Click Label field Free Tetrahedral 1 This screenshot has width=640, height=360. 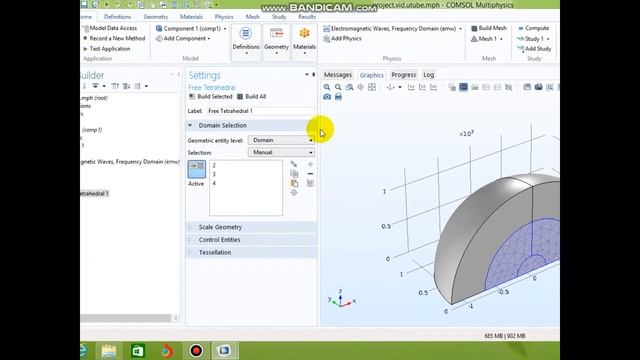point(260,111)
